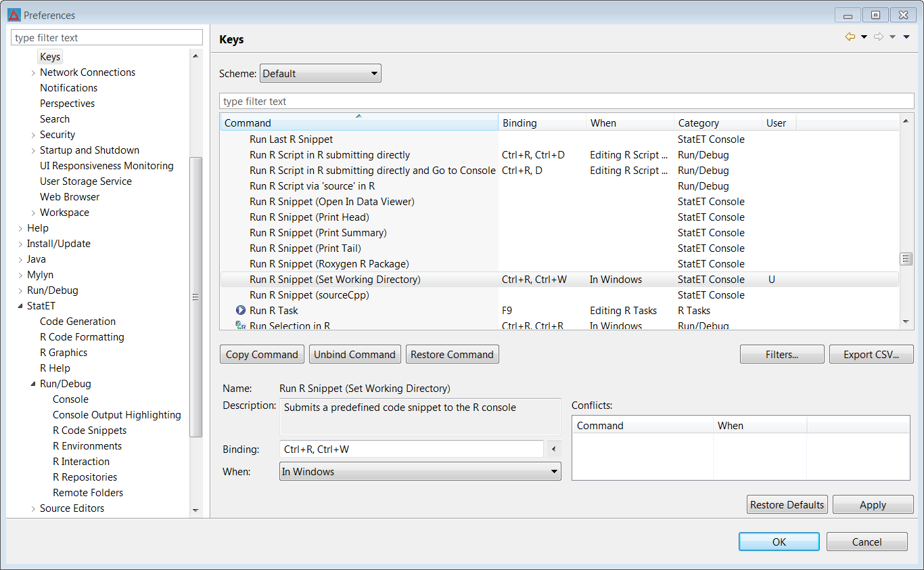Expand the Help preferences node

(x=20, y=228)
